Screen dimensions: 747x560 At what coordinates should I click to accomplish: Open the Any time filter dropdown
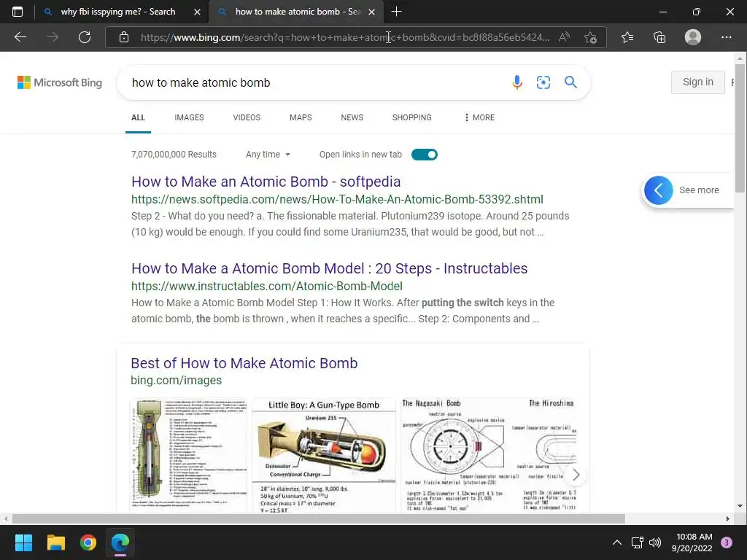click(268, 155)
